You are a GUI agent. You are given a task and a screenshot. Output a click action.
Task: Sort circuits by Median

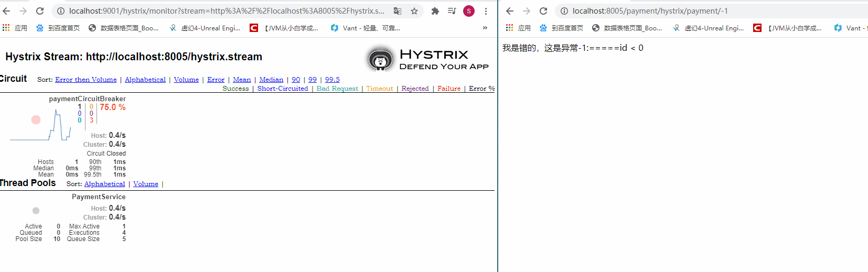click(271, 80)
